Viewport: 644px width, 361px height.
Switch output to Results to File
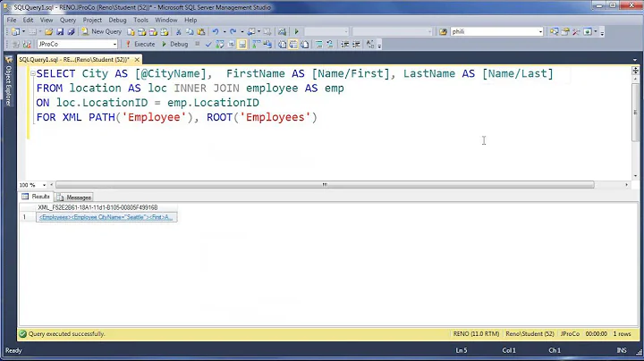304,45
